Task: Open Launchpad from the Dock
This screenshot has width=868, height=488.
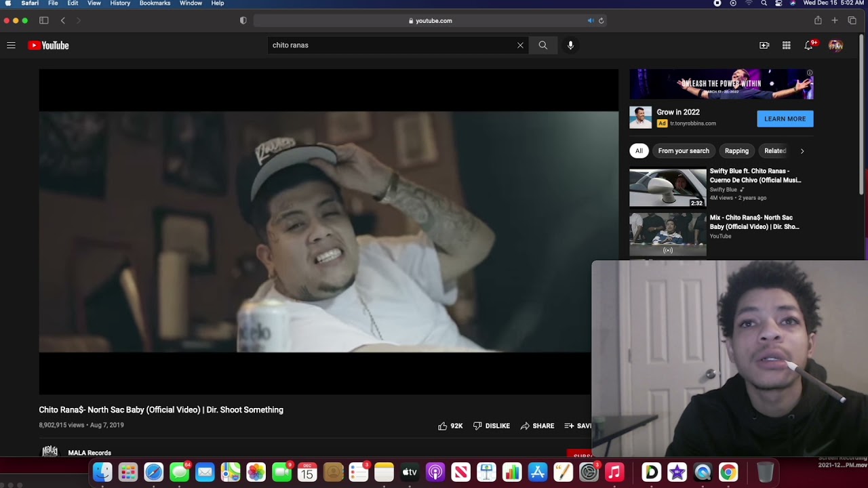Action: point(128,472)
